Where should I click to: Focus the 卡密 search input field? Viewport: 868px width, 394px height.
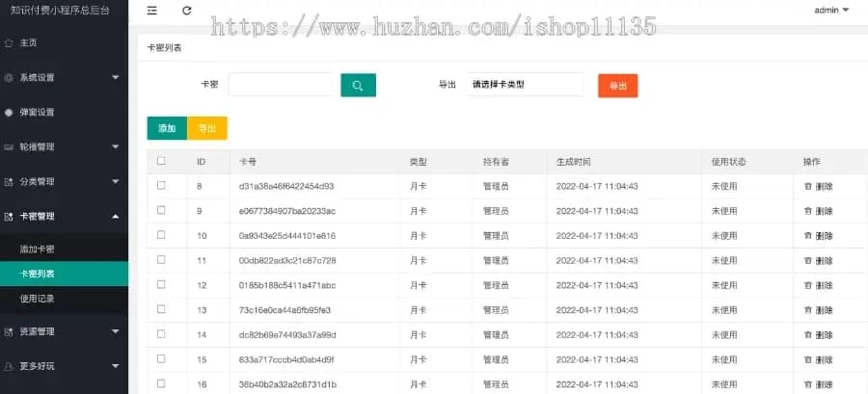pos(280,85)
